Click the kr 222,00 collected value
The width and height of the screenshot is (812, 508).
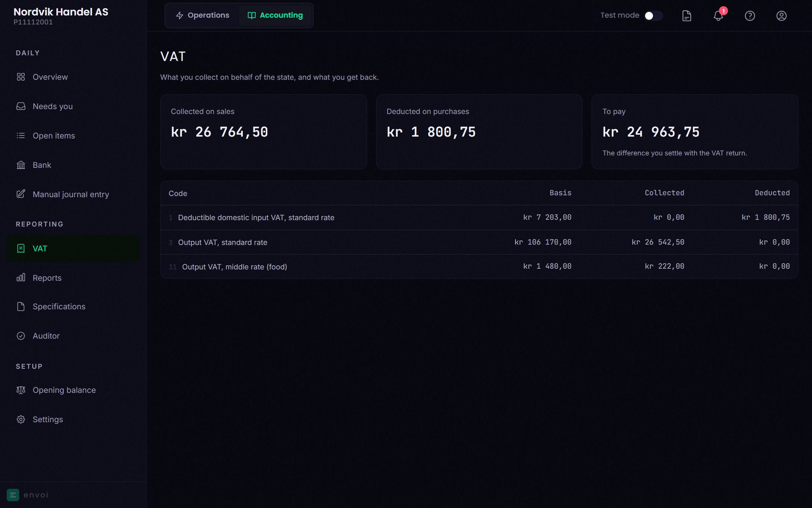[x=664, y=266]
